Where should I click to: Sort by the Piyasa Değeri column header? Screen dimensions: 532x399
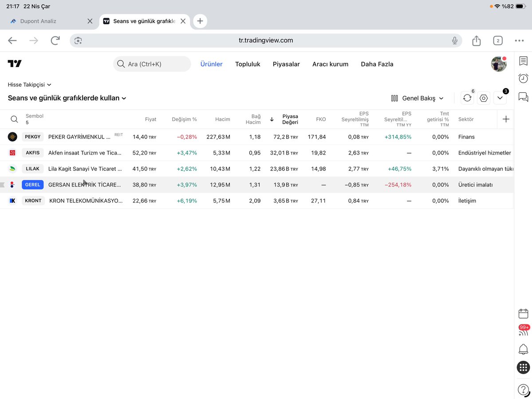pos(290,119)
